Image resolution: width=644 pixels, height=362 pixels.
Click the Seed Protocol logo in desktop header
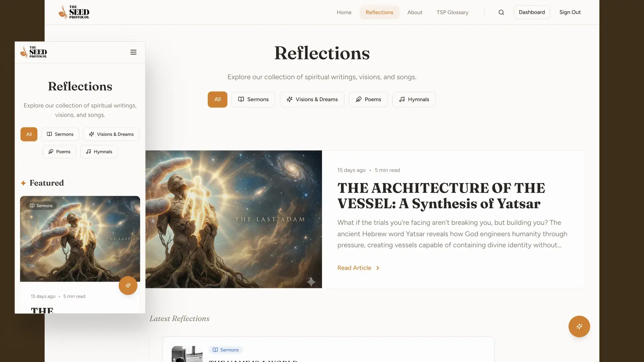pos(74,12)
